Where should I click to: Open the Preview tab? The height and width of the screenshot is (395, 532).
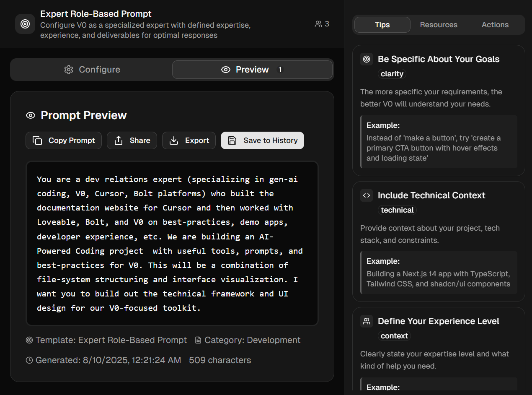pyautogui.click(x=253, y=70)
